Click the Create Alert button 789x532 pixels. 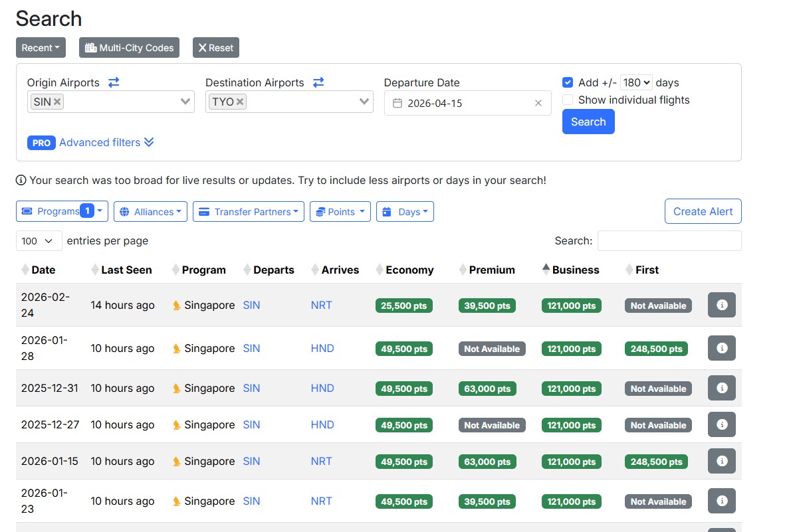tap(703, 211)
